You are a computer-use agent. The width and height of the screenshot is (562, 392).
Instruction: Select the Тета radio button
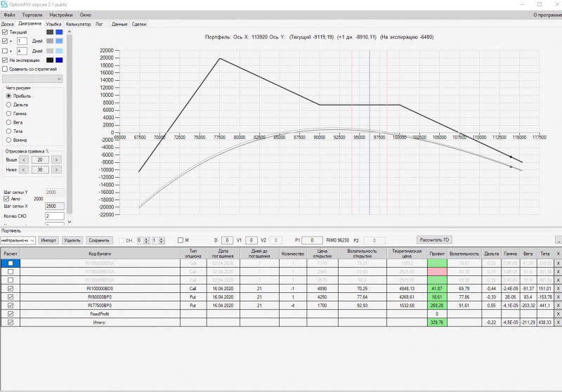(8, 131)
